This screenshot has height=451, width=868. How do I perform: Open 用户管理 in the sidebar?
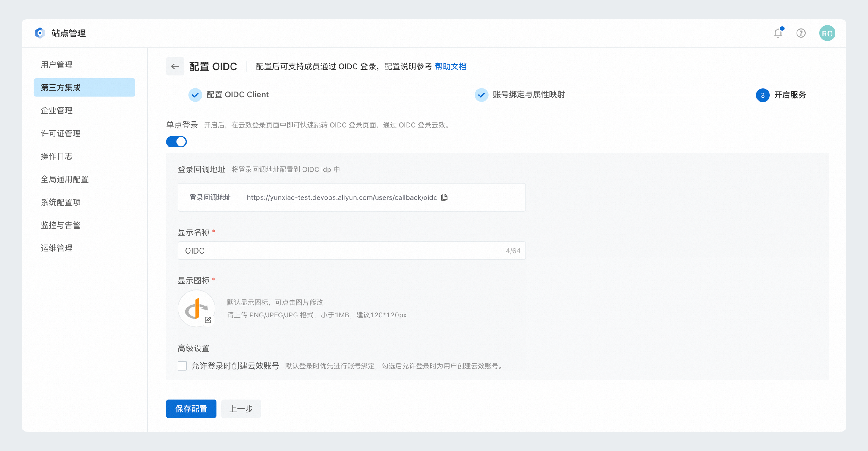(x=84, y=65)
